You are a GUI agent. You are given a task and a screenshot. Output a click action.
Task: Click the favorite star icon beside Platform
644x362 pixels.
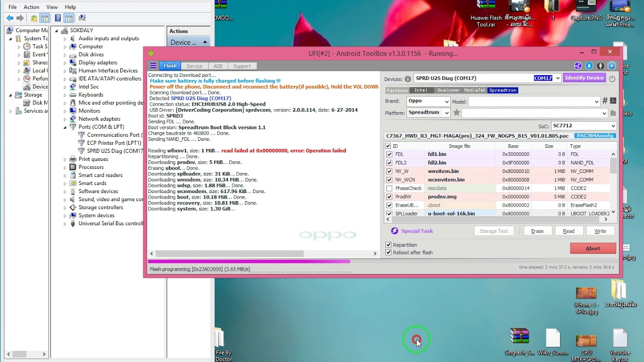point(457,113)
